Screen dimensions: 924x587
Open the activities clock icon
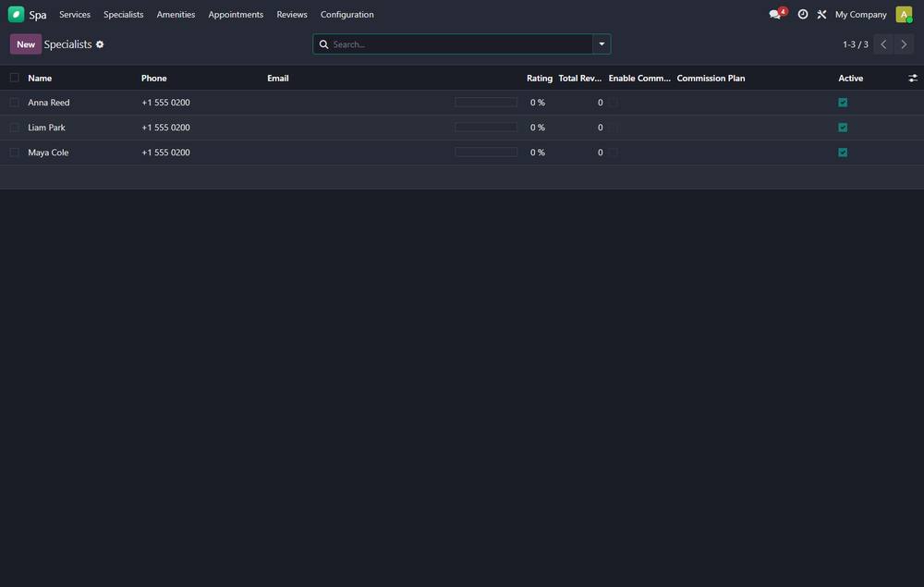pyautogui.click(x=803, y=14)
